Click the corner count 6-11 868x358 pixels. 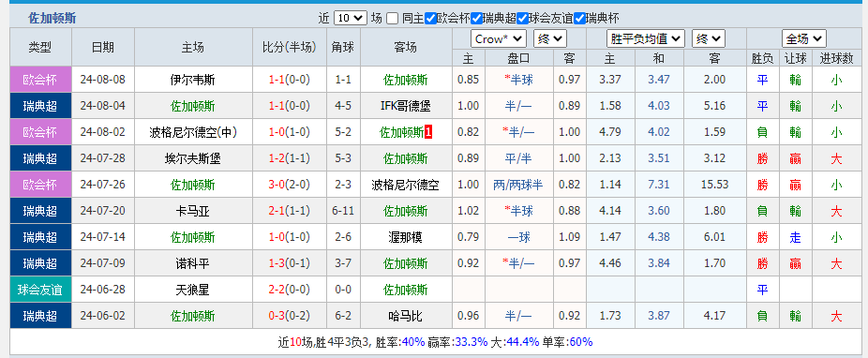pos(343,212)
